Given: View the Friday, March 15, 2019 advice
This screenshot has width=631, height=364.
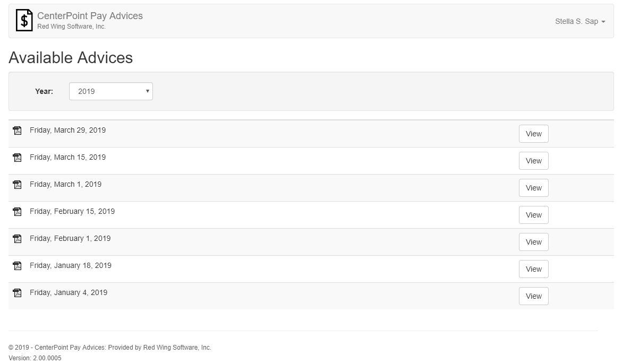Looking at the screenshot, I should click(533, 161).
